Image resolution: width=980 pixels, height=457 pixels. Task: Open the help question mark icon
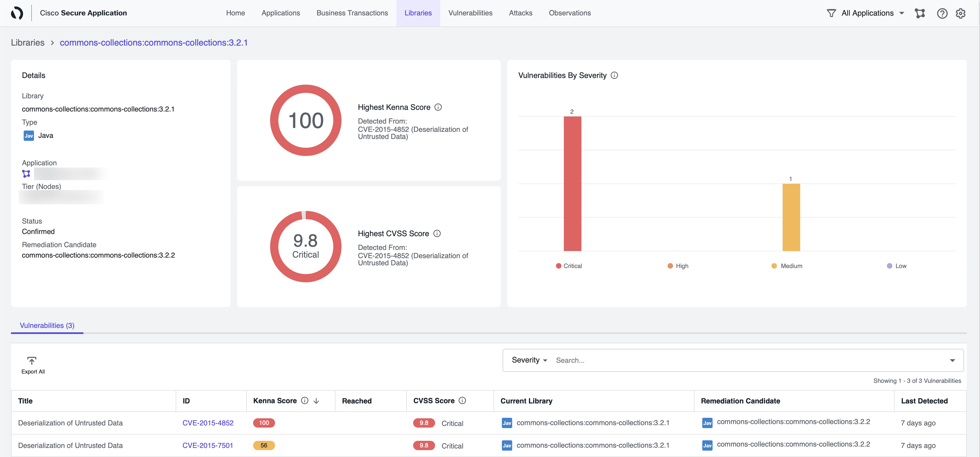pyautogui.click(x=942, y=13)
